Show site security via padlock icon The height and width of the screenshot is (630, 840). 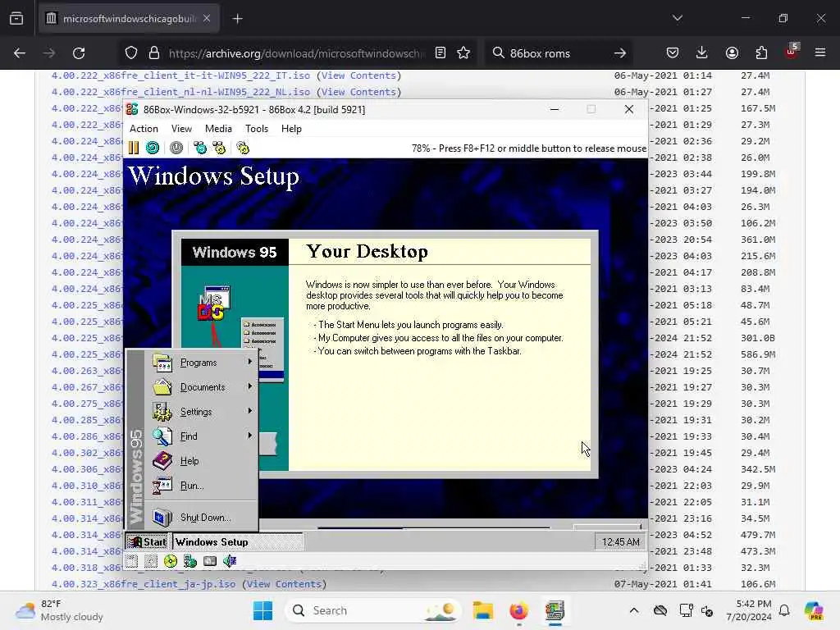[154, 53]
